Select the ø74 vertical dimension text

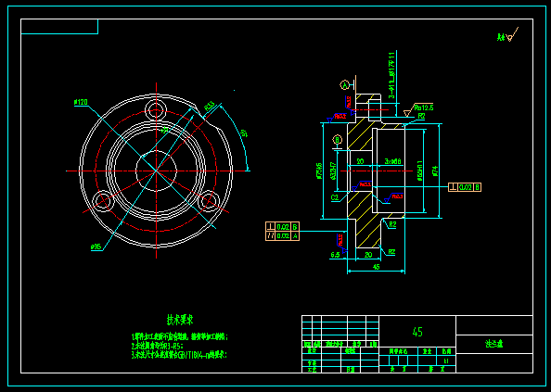tap(435, 171)
